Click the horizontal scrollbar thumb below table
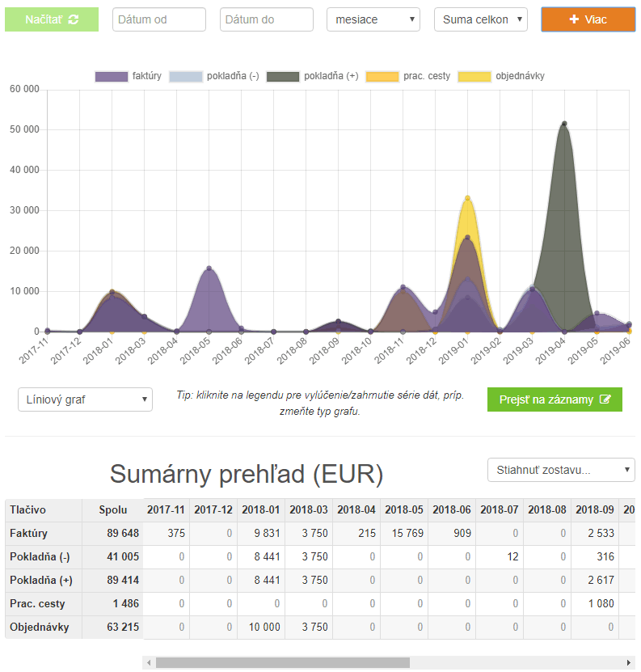This screenshot has width=641, height=672. (x=283, y=662)
